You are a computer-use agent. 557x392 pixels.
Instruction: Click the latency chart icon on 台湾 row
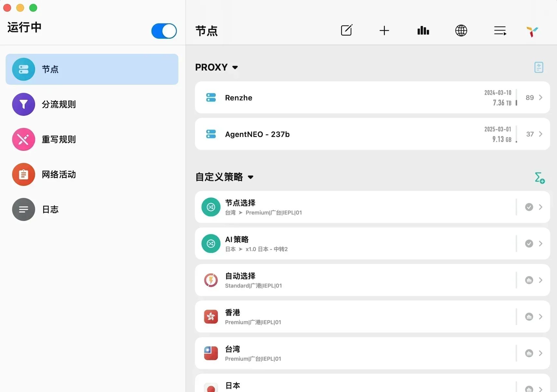click(x=529, y=353)
